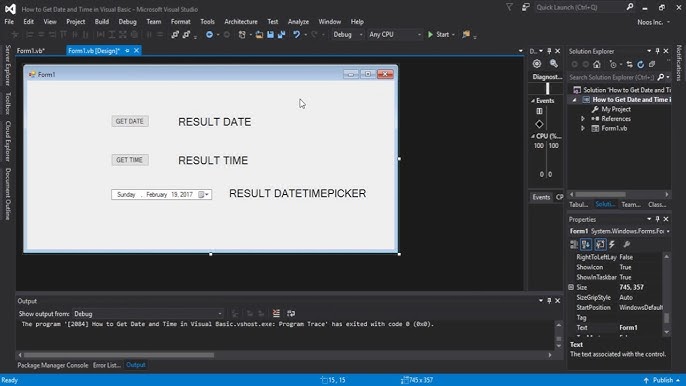The height and width of the screenshot is (386, 686).
Task: Open the Build menu
Action: coord(102,21)
